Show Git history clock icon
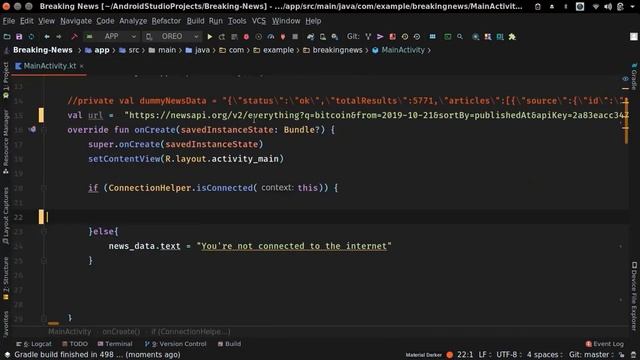Image resolution: width=640 pixels, height=360 pixels. coord(404,37)
